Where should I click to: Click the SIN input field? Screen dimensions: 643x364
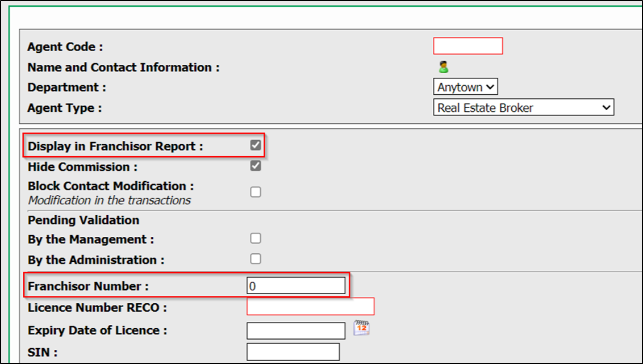coord(293,352)
